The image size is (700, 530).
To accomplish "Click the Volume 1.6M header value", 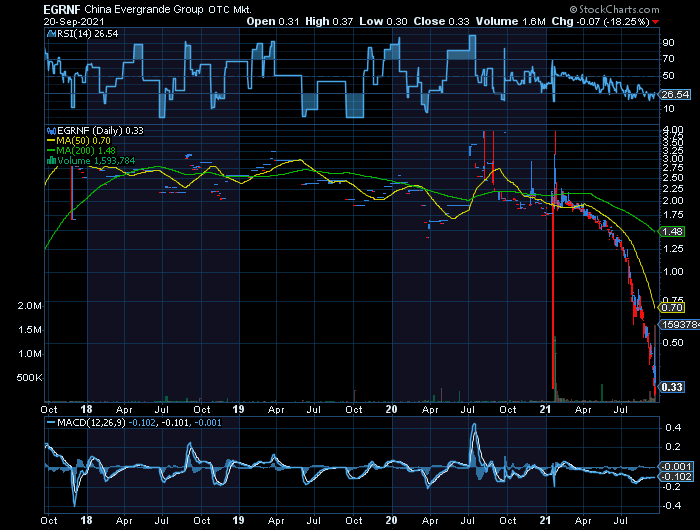I will tap(510, 21).
